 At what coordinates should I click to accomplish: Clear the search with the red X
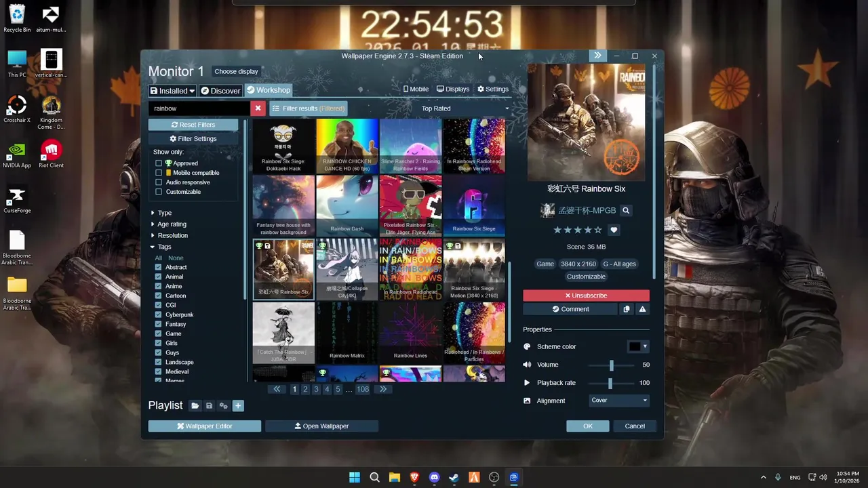pos(258,108)
